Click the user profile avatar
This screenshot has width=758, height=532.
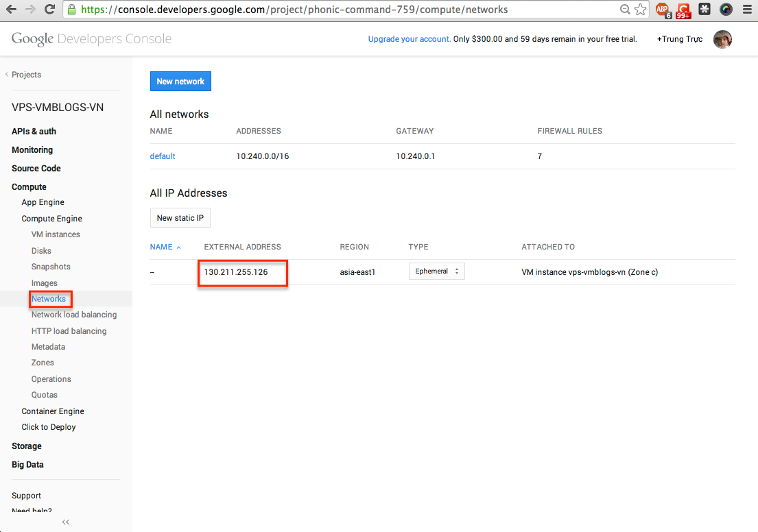pyautogui.click(x=722, y=39)
